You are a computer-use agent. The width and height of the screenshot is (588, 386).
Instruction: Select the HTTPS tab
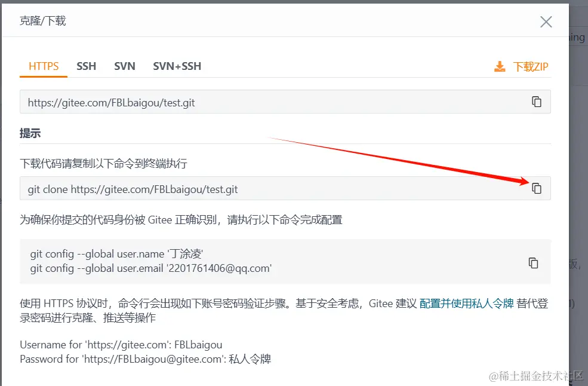(x=44, y=66)
